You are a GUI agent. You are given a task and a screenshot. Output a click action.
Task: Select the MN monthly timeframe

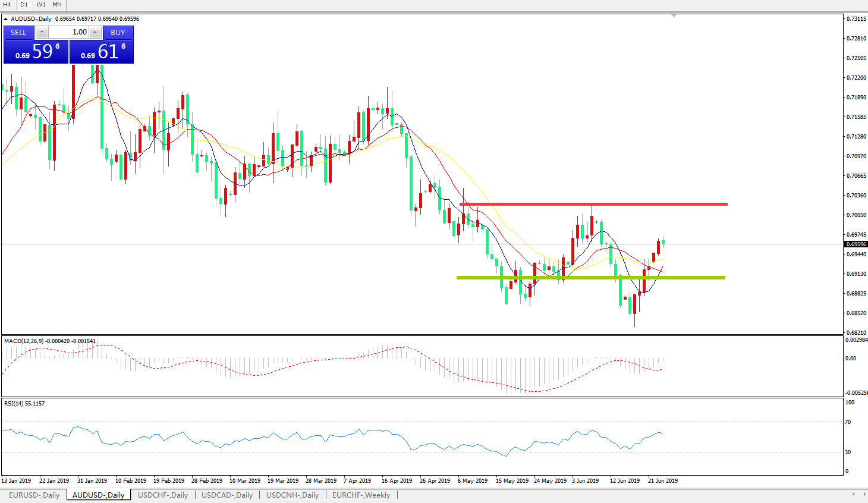tap(57, 5)
